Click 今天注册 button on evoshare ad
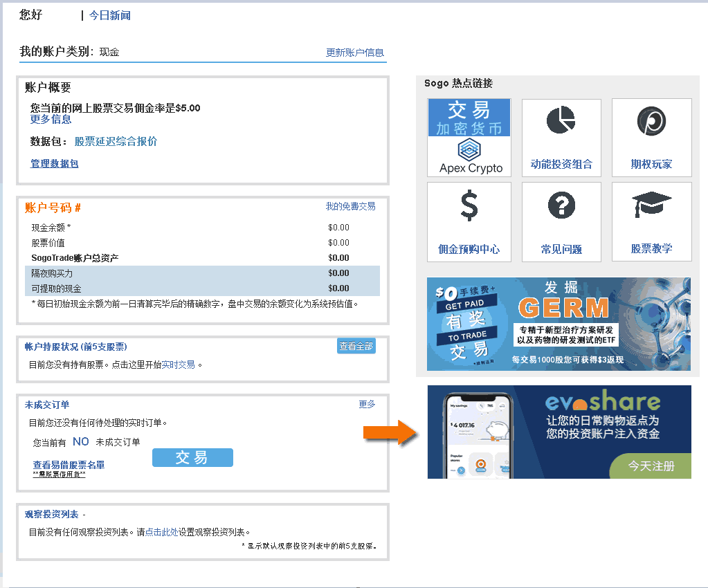 coord(651,466)
